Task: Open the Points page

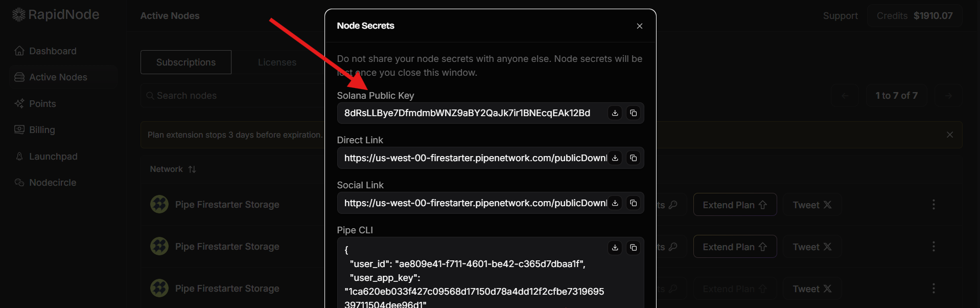Action: pyautogui.click(x=42, y=104)
